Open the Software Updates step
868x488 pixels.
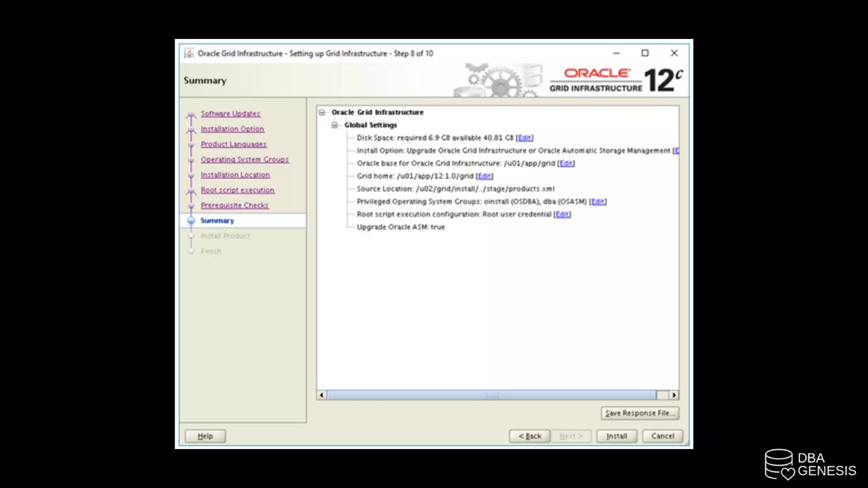230,114
